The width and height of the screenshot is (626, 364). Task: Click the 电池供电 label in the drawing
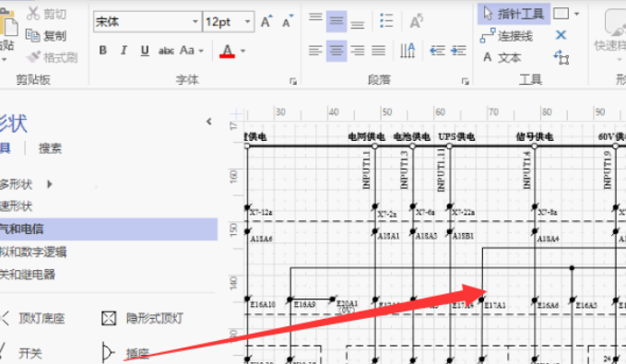(411, 137)
